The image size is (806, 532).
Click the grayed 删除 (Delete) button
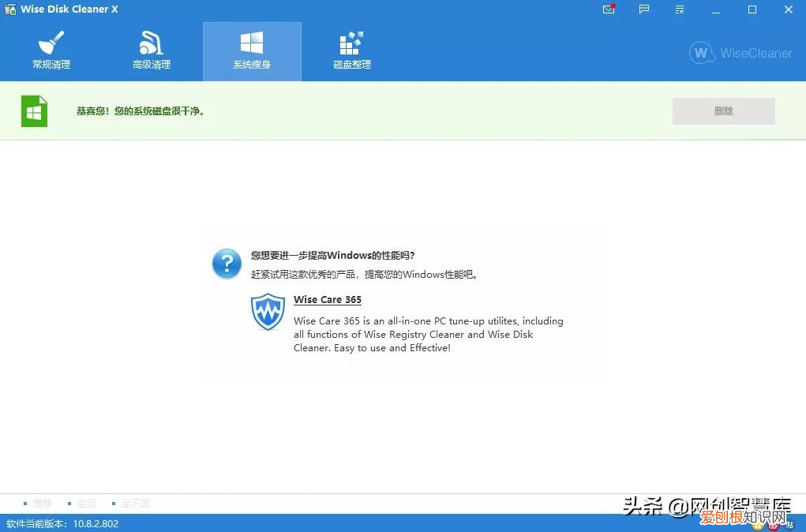[x=723, y=111]
